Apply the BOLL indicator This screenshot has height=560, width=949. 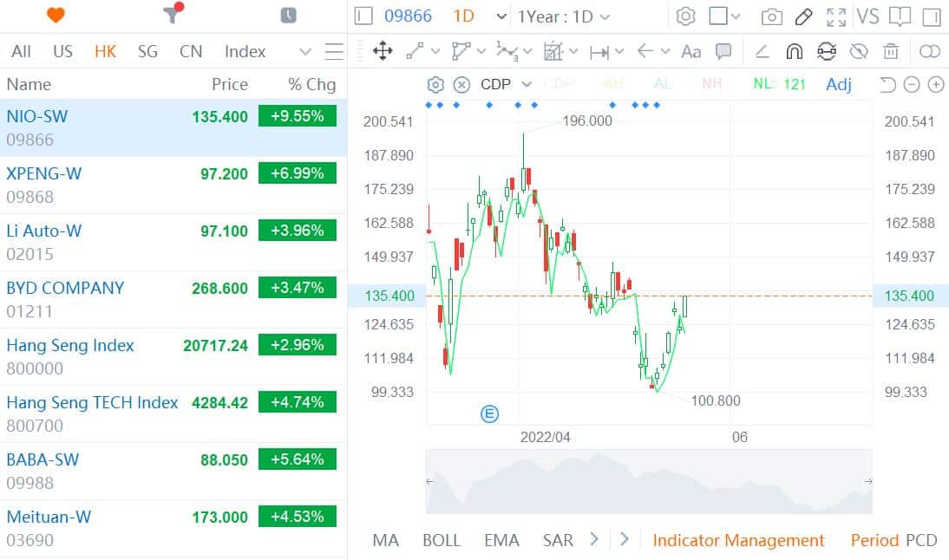coord(442,540)
